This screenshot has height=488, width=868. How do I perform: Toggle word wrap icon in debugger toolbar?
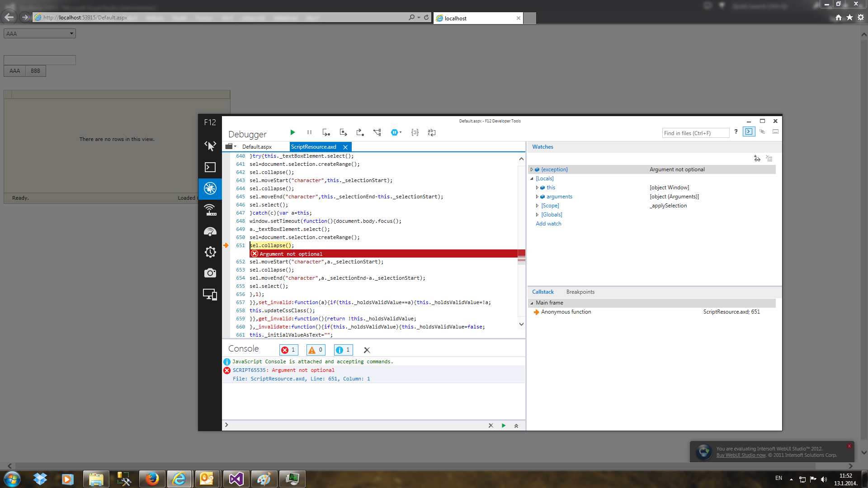[x=432, y=132]
